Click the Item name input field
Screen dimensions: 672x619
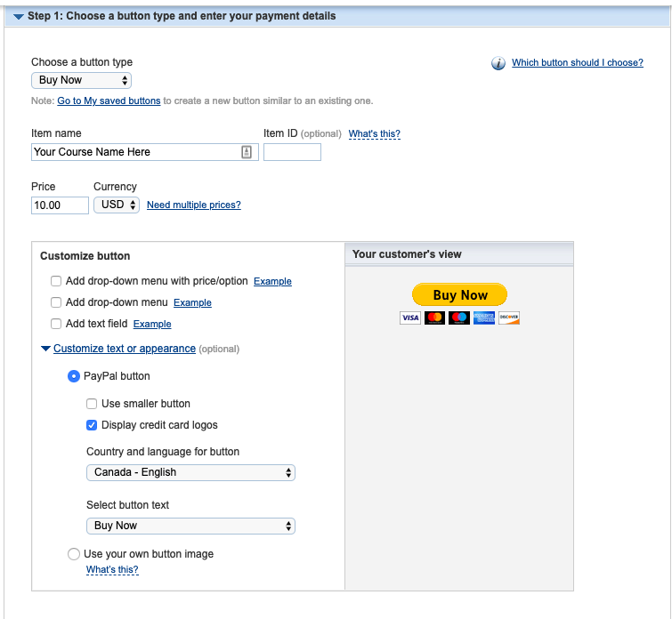pyautogui.click(x=145, y=152)
